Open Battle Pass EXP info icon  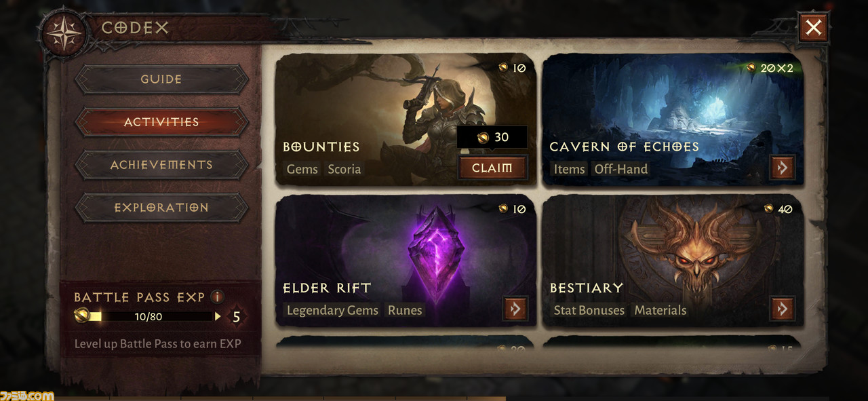click(x=217, y=297)
